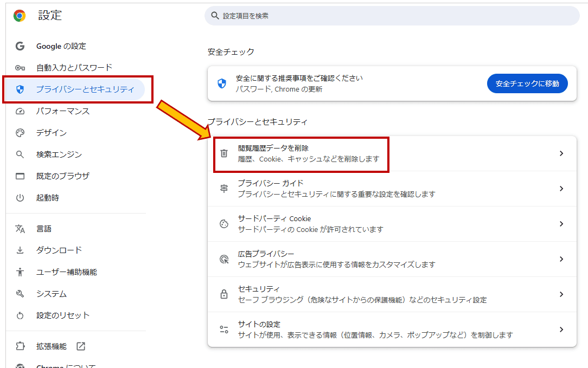Select プライバシーとセキュリティ in the sidebar

tap(85, 89)
